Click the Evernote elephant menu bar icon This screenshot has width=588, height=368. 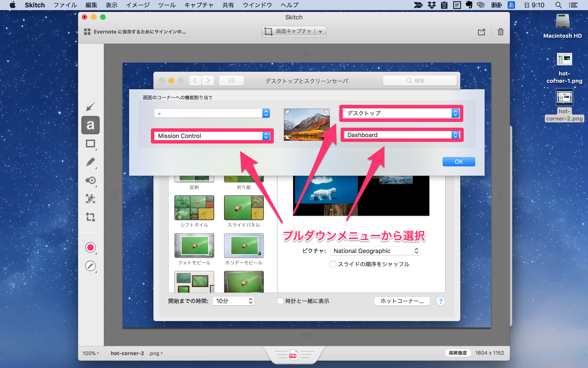[469, 5]
